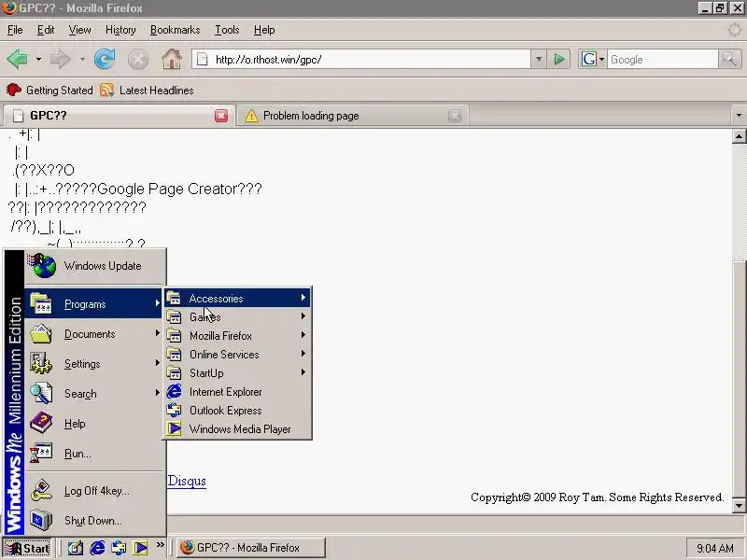The height and width of the screenshot is (560, 747).
Task: Launch Outlook Express from quick launch bar
Action: 119,548
